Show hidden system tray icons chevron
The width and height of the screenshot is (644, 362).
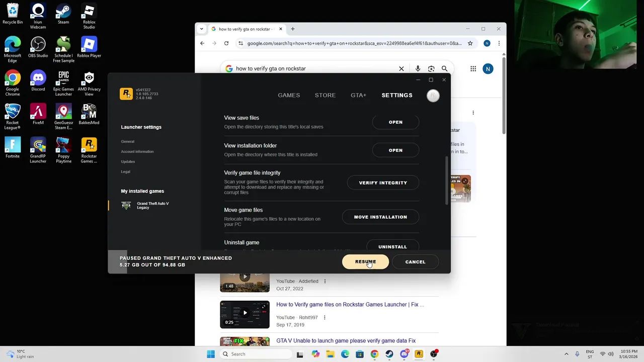tap(566, 354)
